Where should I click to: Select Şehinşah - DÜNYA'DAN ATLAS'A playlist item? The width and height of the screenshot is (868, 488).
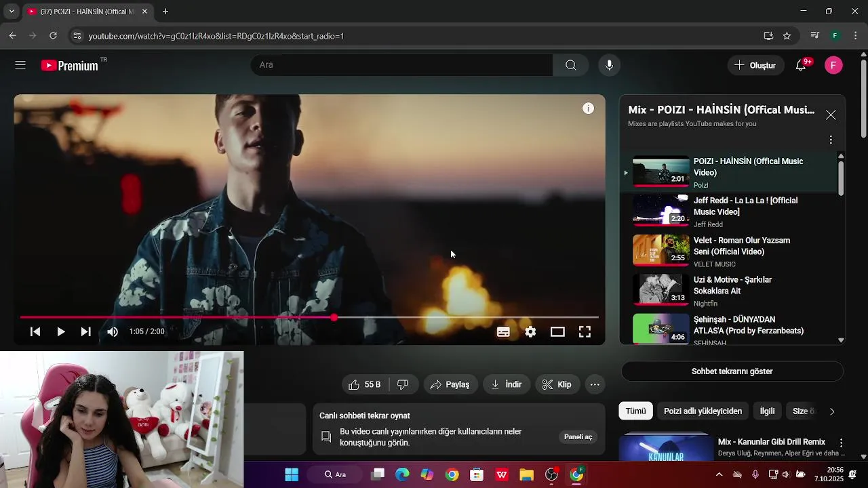pos(729,329)
